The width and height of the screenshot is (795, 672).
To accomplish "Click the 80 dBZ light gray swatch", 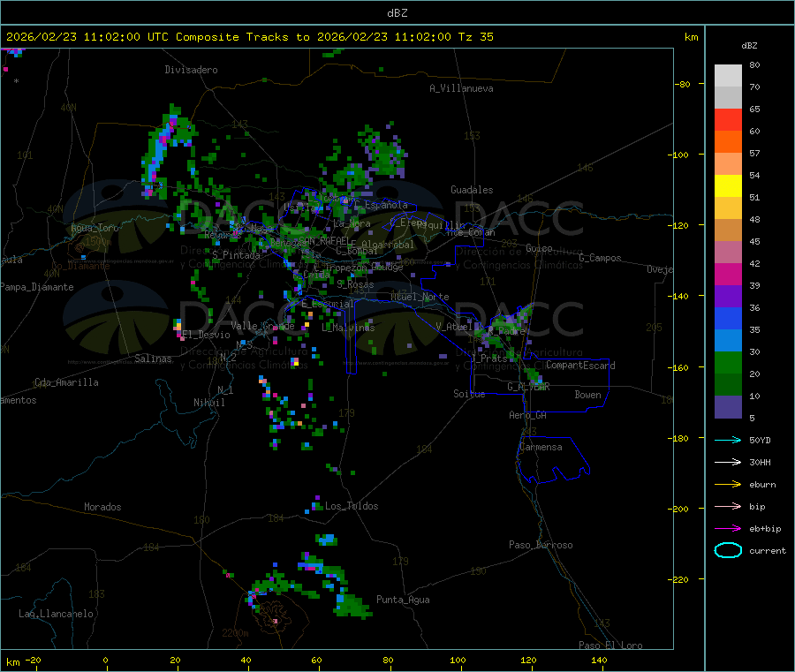I will [728, 76].
